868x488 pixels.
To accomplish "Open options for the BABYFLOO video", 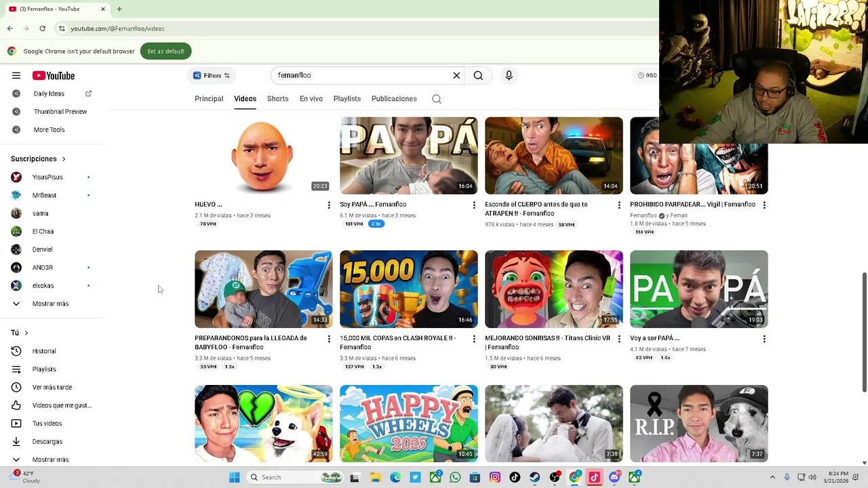I will [x=329, y=338].
